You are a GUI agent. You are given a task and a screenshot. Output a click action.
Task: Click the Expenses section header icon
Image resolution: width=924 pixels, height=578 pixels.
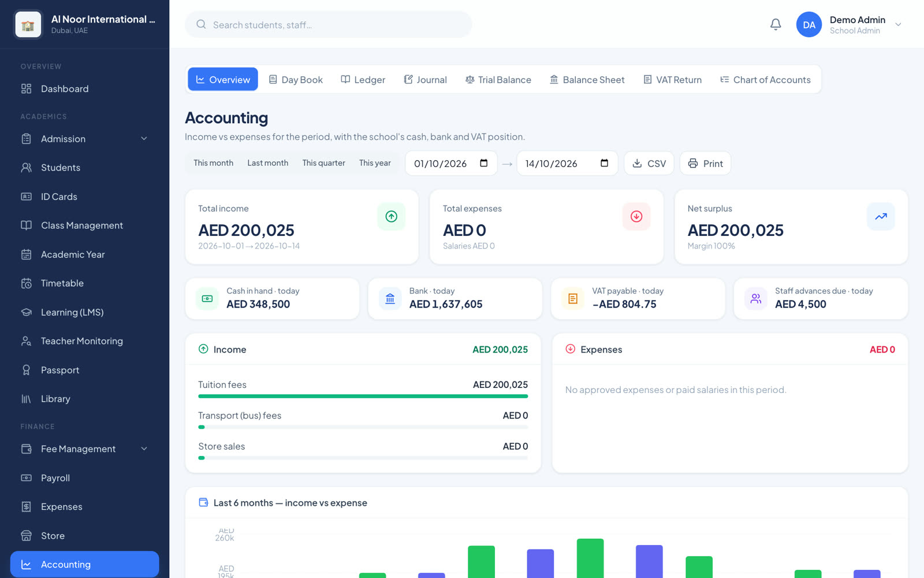(570, 349)
